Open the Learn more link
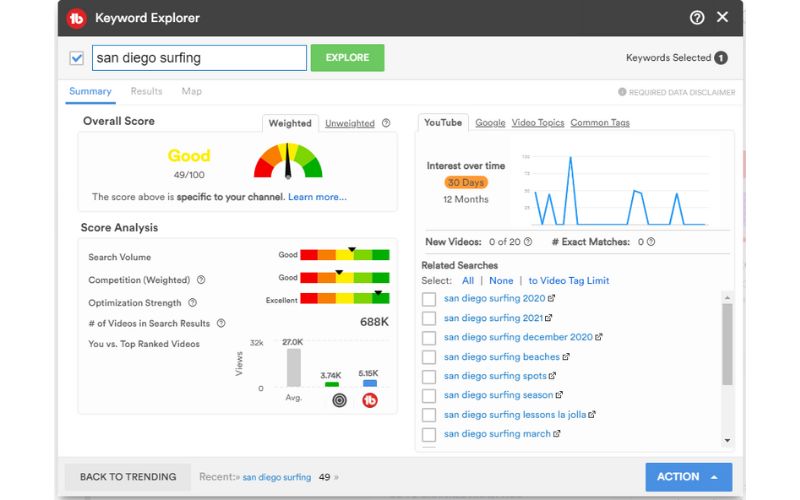The height and width of the screenshot is (500, 800). [x=317, y=197]
